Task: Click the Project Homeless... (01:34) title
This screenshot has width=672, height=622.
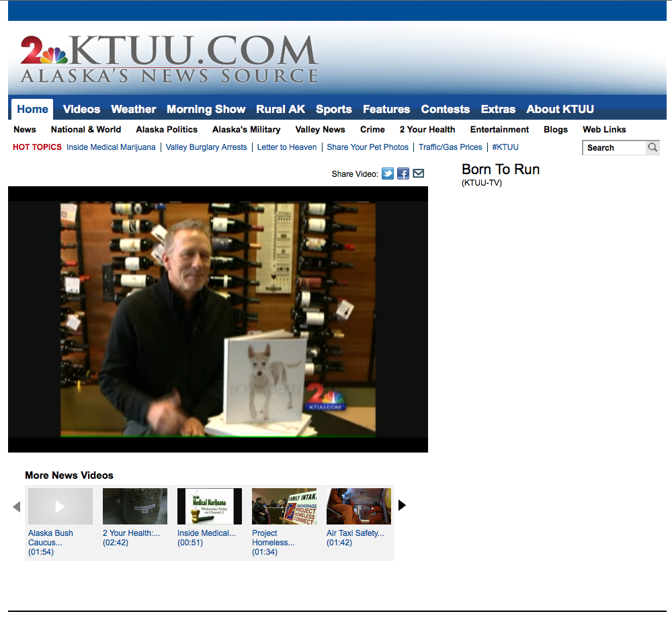Action: click(273, 542)
